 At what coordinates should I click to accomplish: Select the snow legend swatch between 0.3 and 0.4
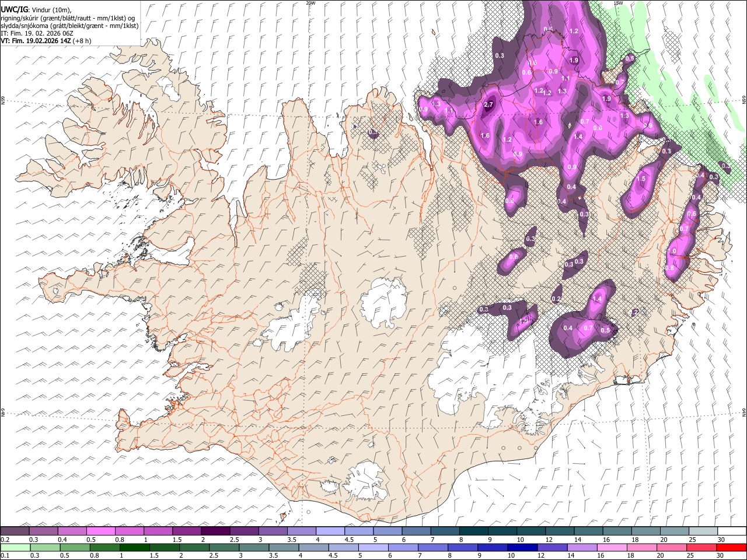[43, 531]
